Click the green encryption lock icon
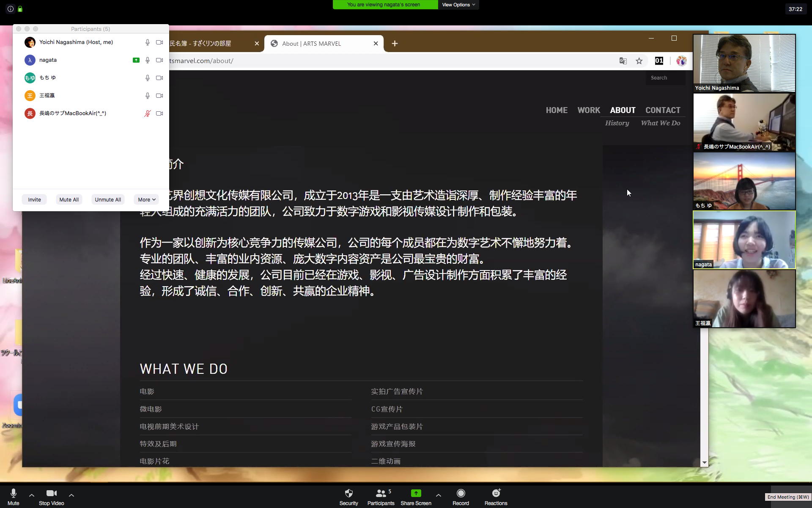812x508 pixels. coord(20,9)
